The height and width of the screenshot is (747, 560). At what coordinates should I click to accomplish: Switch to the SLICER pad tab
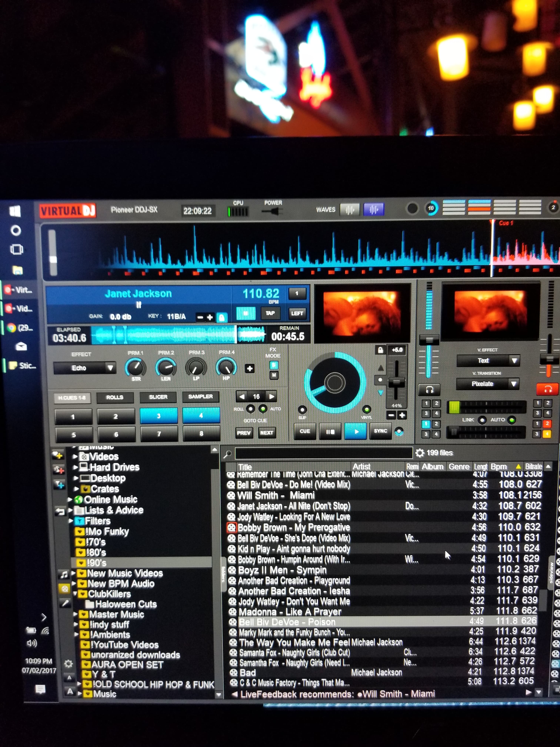pos(158,397)
